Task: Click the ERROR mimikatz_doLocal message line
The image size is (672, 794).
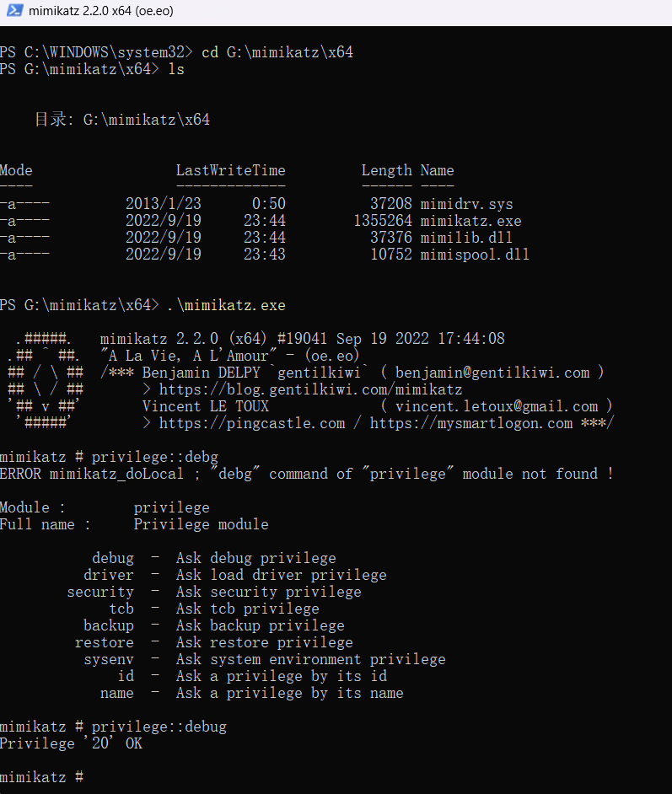Action: pyautogui.click(x=306, y=474)
